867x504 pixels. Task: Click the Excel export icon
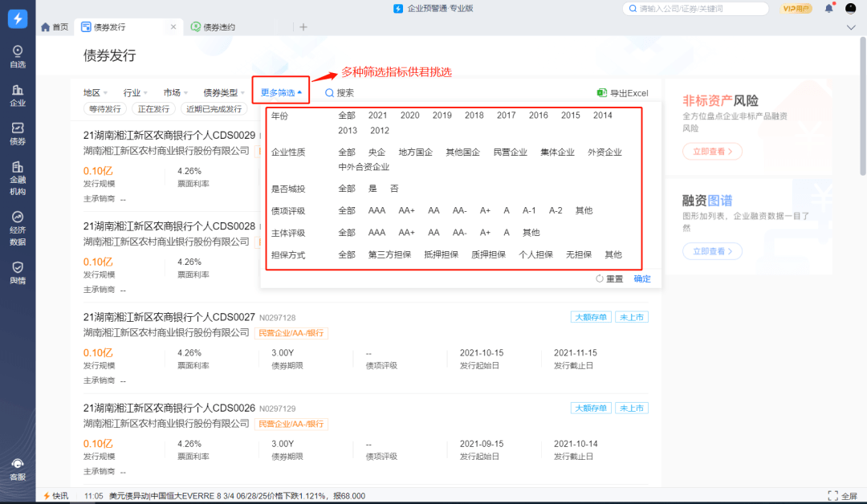click(601, 93)
